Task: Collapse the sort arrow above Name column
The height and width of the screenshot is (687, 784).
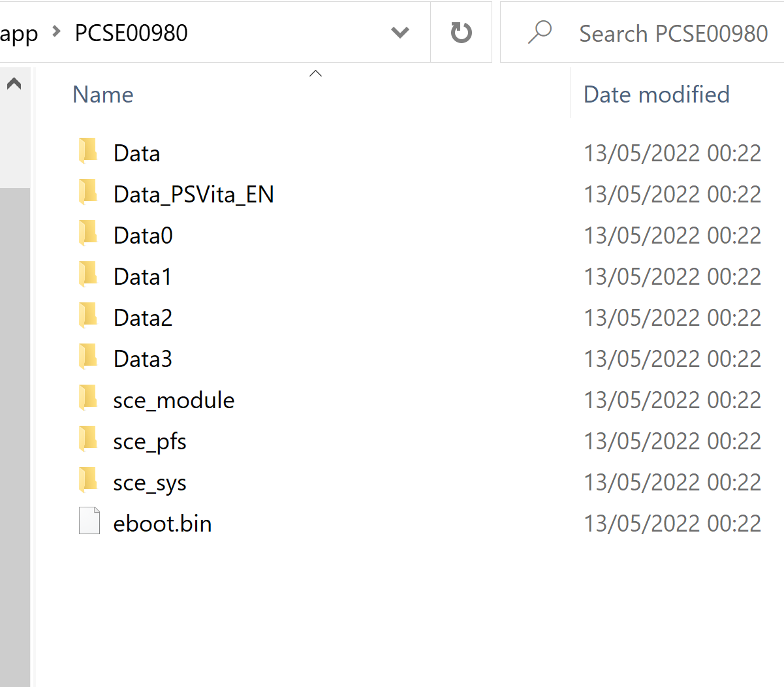Action: tap(315, 73)
